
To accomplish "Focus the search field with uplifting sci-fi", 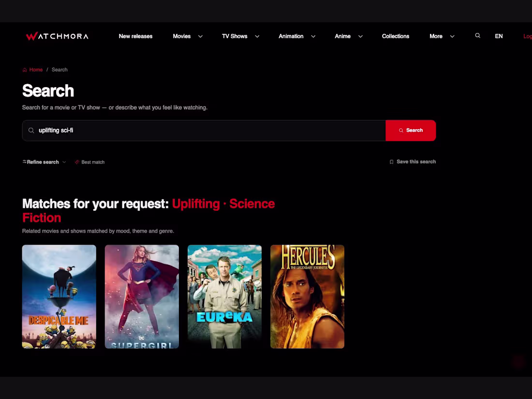I will pyautogui.click(x=204, y=130).
